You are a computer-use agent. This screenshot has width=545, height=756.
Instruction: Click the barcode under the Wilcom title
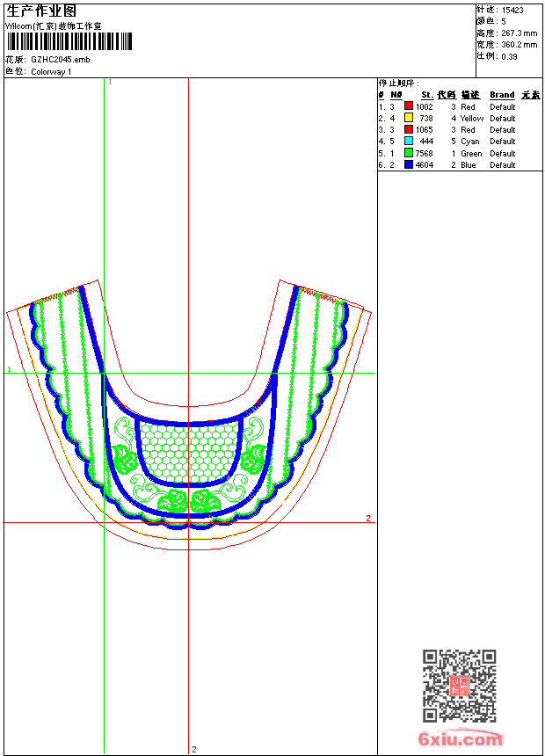[x=69, y=41]
